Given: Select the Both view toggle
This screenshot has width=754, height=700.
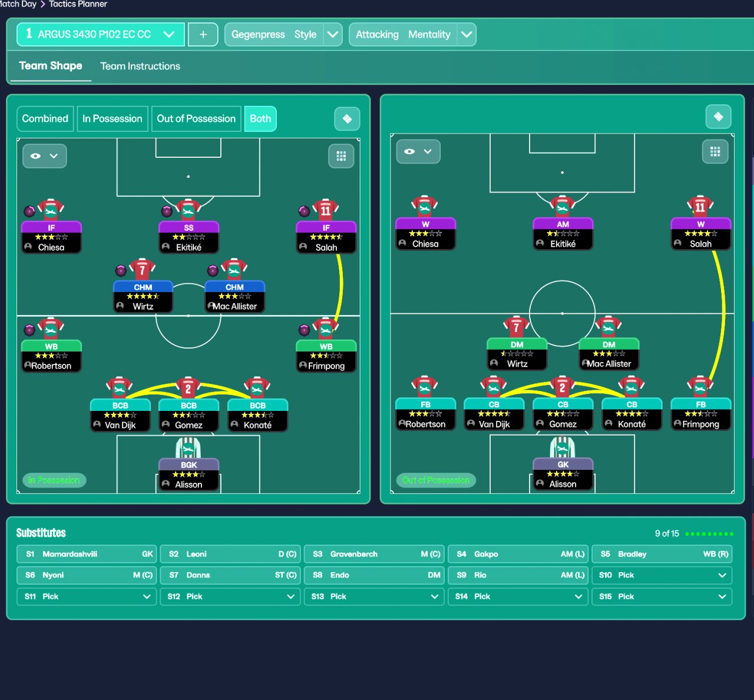Looking at the screenshot, I should pyautogui.click(x=260, y=119).
